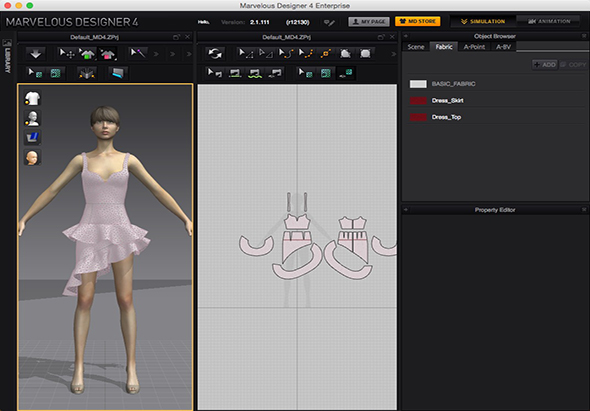
Task: Click the red Dress_Top fabric swatch
Action: point(418,117)
